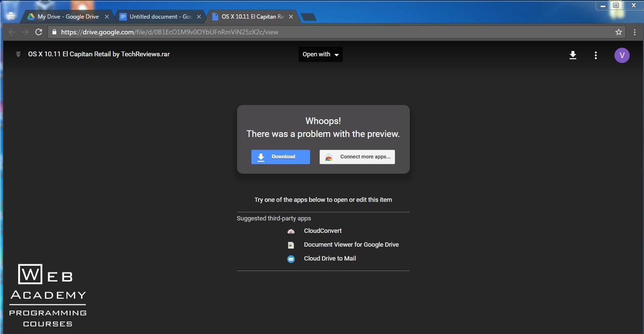Open a new browser tab

pos(309,17)
